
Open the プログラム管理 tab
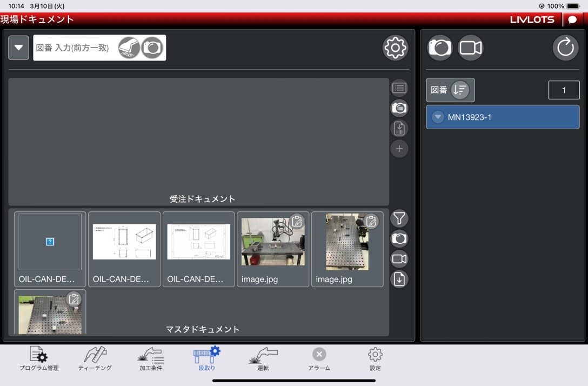[39, 360]
